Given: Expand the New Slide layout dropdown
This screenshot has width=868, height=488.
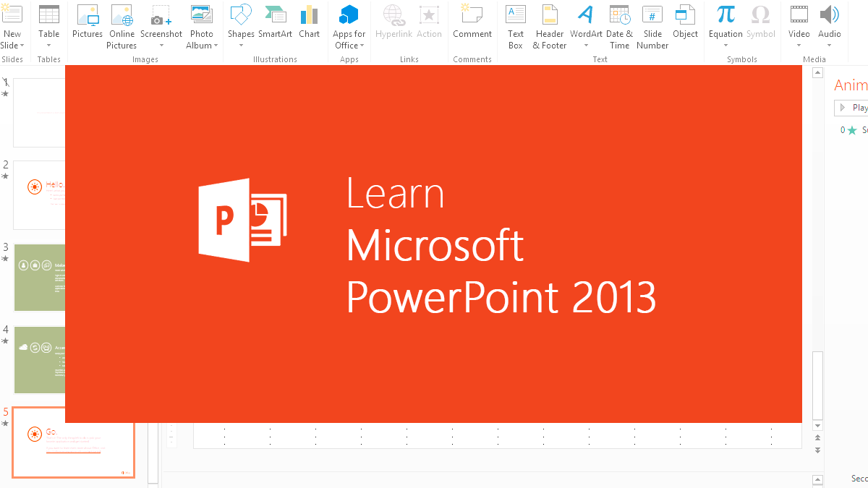Looking at the screenshot, I should (x=22, y=46).
